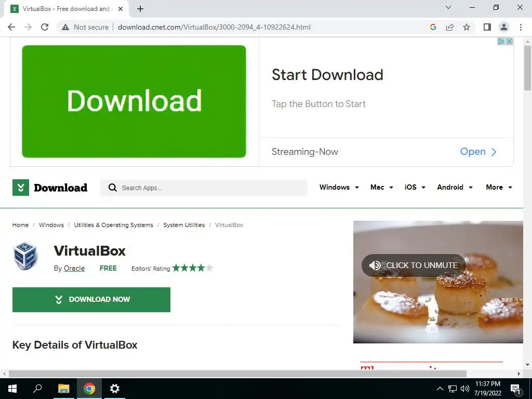Click the Open link in the ad
Screen dimensions: 532x399
coord(478,152)
